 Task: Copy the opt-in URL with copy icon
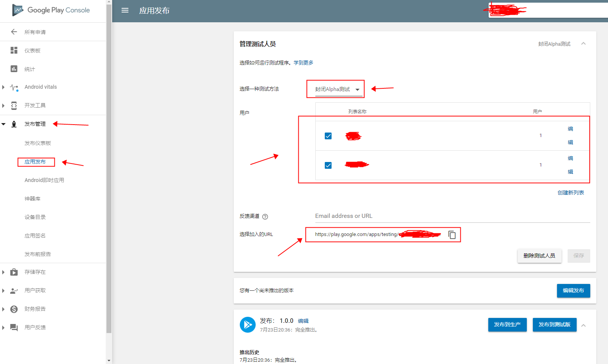[x=452, y=235]
